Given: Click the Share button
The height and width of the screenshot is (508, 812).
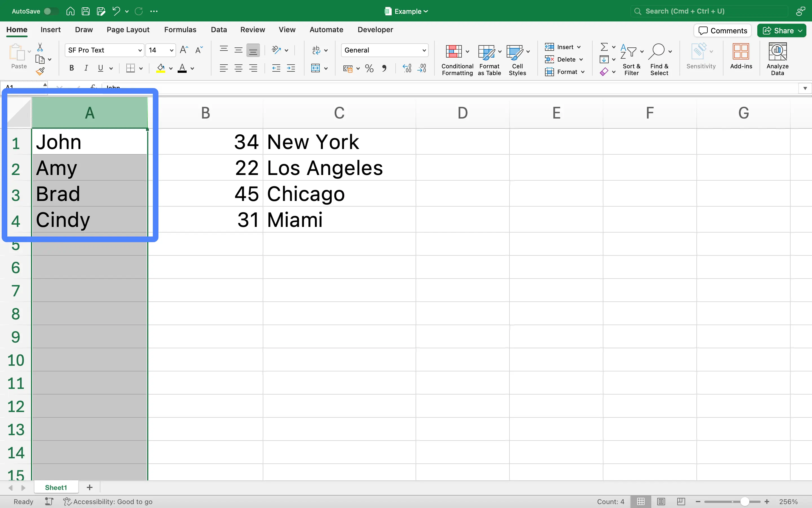Looking at the screenshot, I should (782, 30).
